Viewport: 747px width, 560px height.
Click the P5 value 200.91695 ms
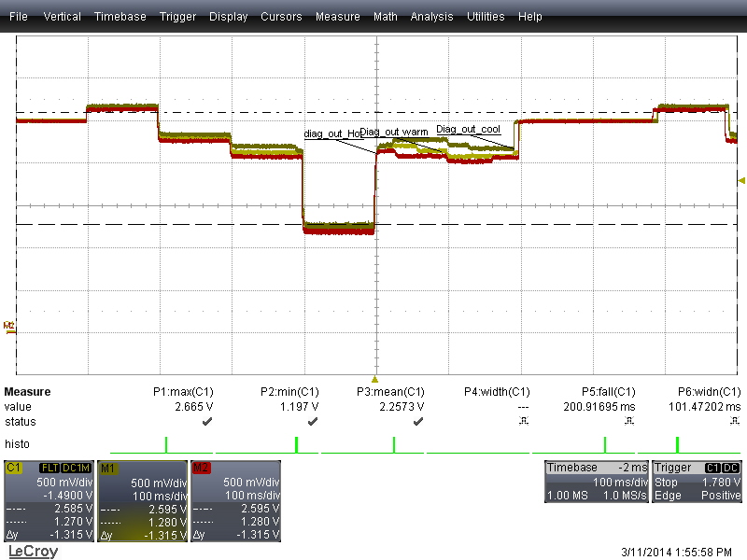pyautogui.click(x=599, y=407)
